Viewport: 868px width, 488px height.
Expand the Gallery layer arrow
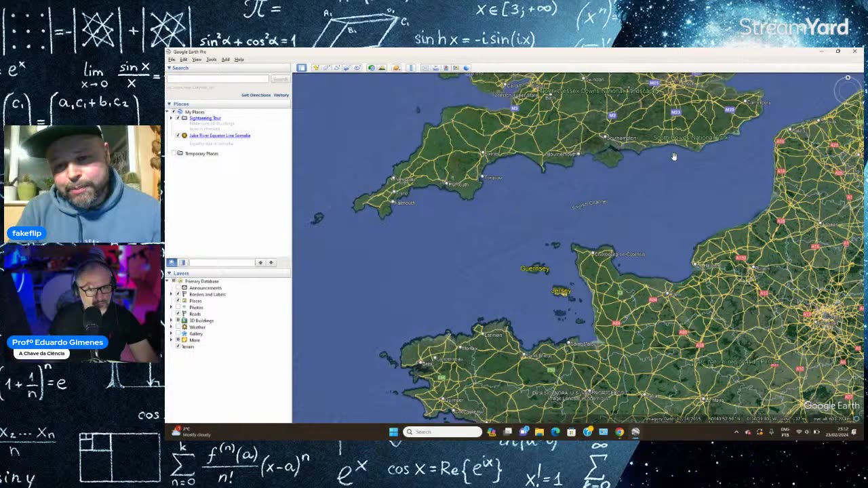click(172, 333)
